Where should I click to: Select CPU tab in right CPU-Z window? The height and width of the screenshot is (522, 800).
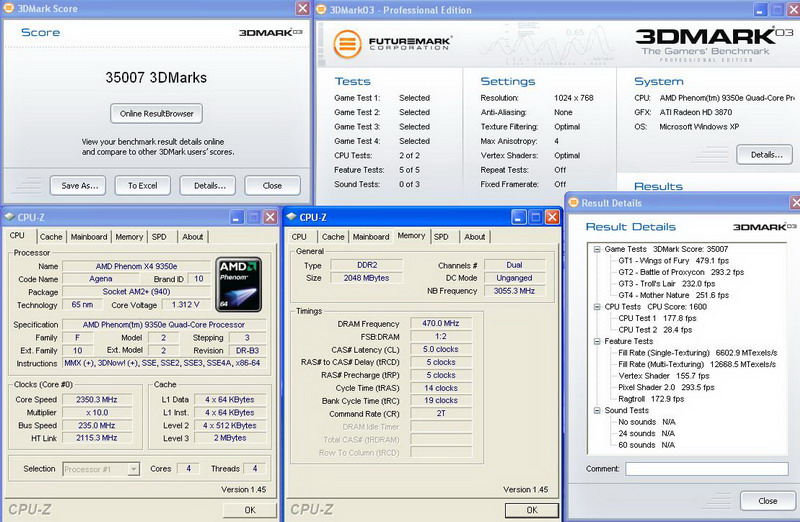299,237
